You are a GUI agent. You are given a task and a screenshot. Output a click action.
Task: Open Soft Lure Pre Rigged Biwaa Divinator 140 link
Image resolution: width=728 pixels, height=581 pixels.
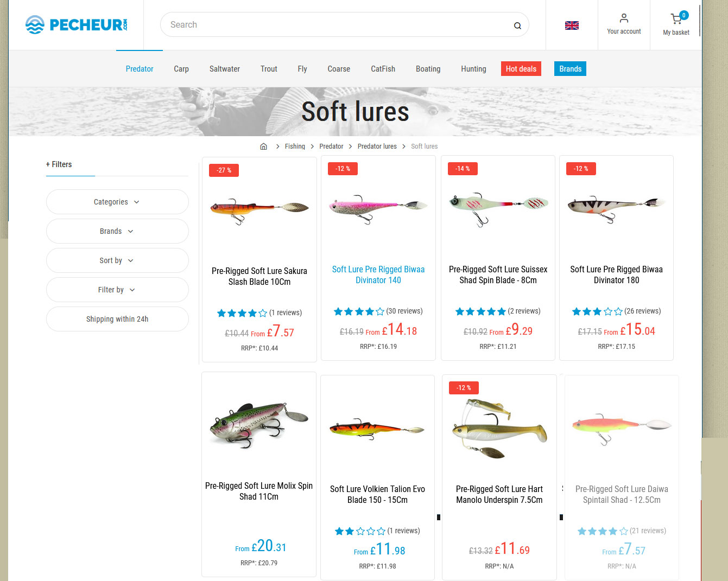tap(378, 274)
